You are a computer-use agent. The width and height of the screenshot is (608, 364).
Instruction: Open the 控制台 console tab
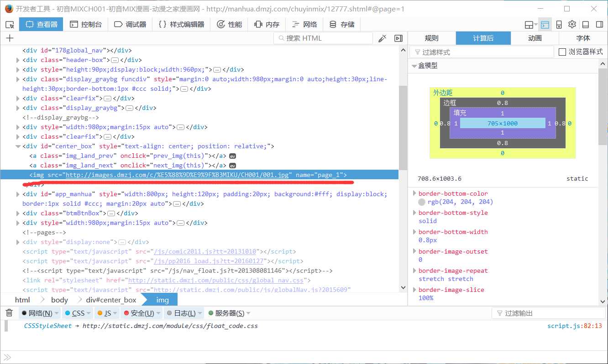[86, 25]
